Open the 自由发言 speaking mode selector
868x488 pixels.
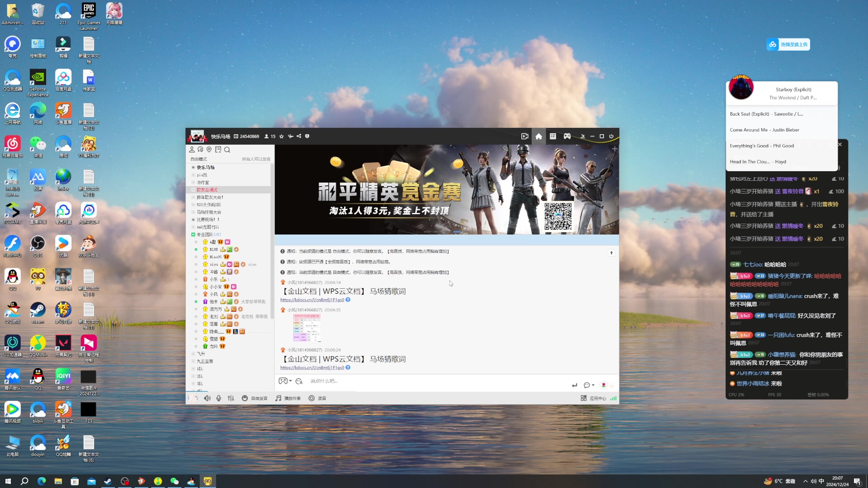(x=255, y=398)
